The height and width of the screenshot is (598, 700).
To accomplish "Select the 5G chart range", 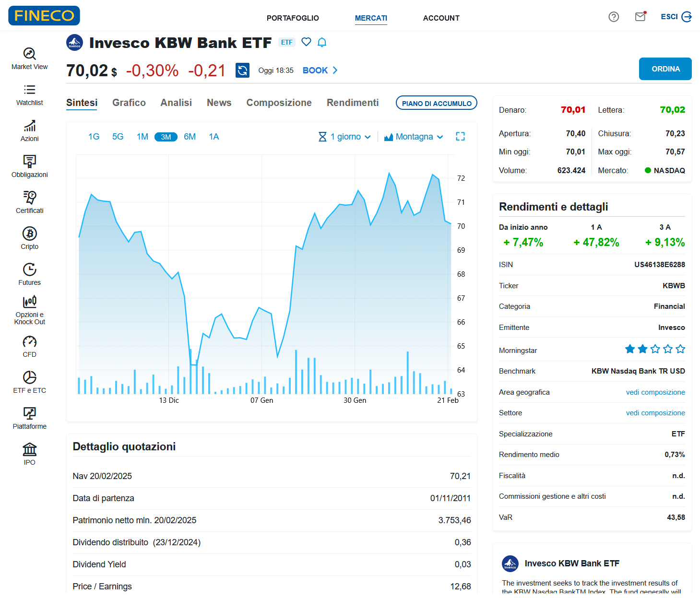I will tap(118, 137).
